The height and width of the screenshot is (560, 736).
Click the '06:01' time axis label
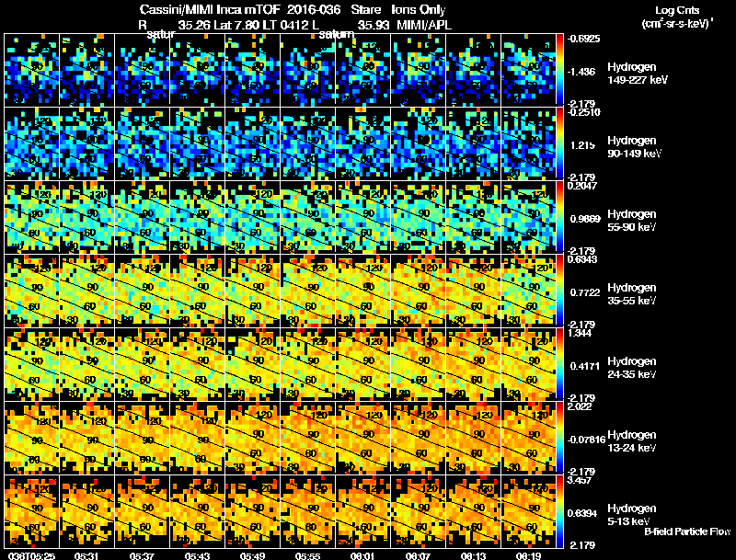[362, 555]
